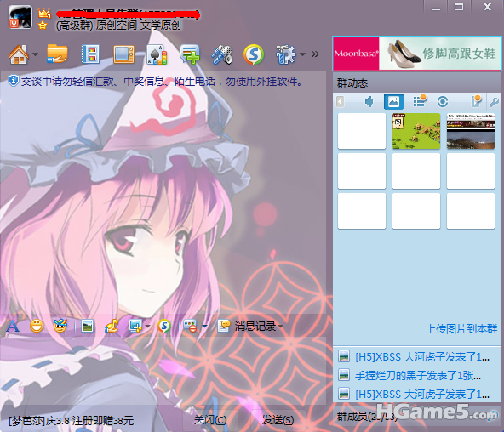This screenshot has width=504, height=432.
Task: Click the wrench settings icon in group panel
Action: (494, 102)
